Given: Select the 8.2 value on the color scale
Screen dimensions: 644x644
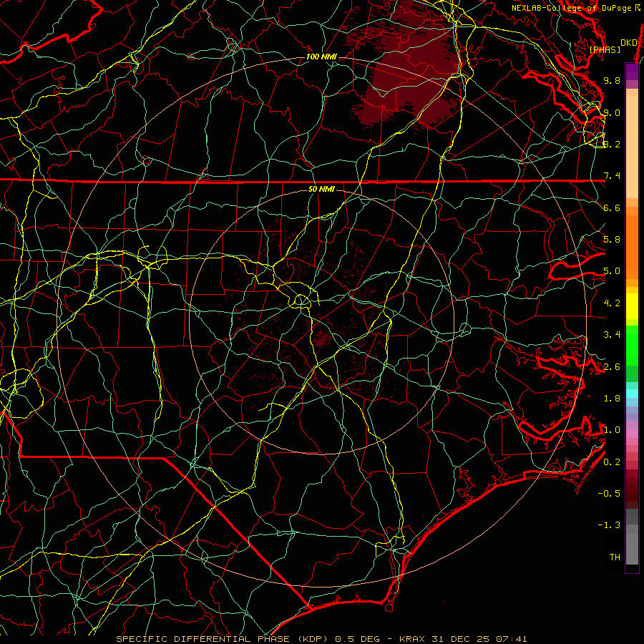Looking at the screenshot, I should point(612,144).
